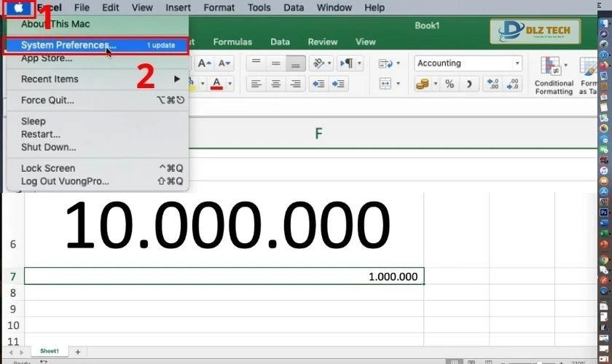
Task: Click the Decrease Font Size icon
Action: click(x=224, y=63)
